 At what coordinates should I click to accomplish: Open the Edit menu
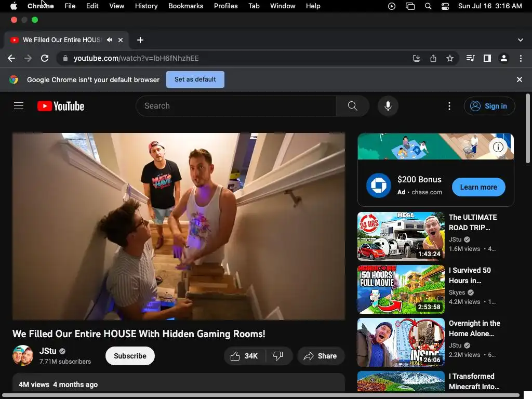point(92,6)
